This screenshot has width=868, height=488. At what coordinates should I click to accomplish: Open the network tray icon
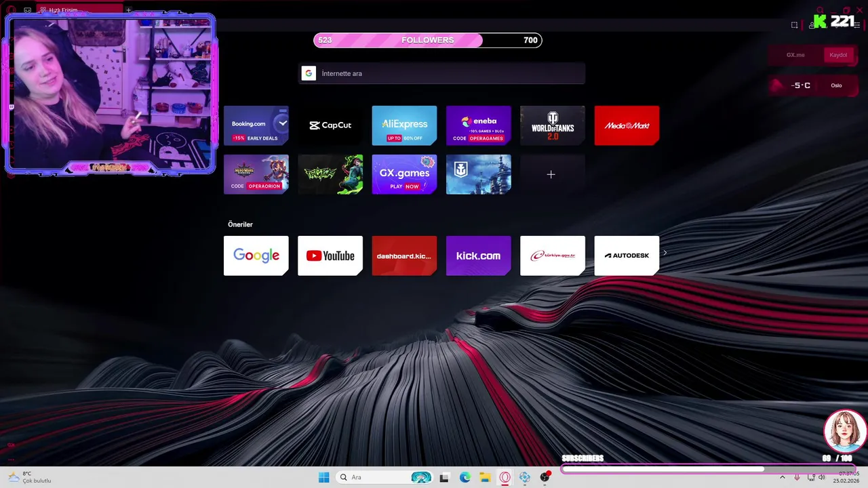coord(811,477)
